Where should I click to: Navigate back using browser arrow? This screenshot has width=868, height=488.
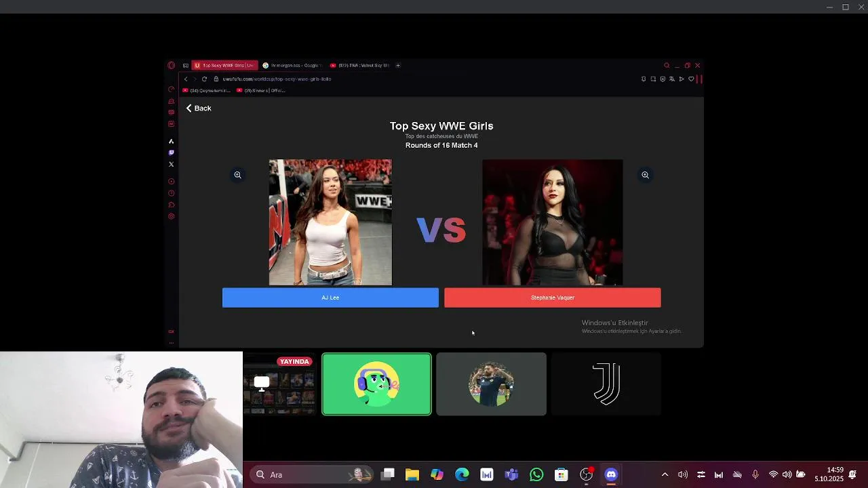(x=186, y=79)
